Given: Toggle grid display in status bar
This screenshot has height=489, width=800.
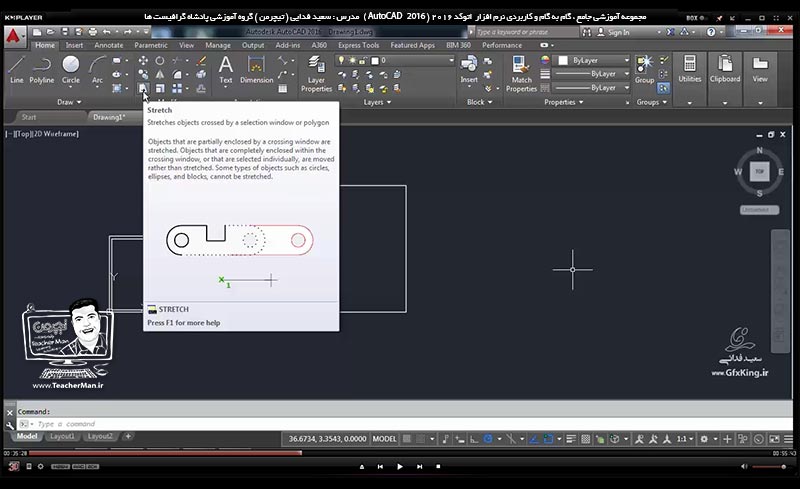Looking at the screenshot, I should (407, 439).
